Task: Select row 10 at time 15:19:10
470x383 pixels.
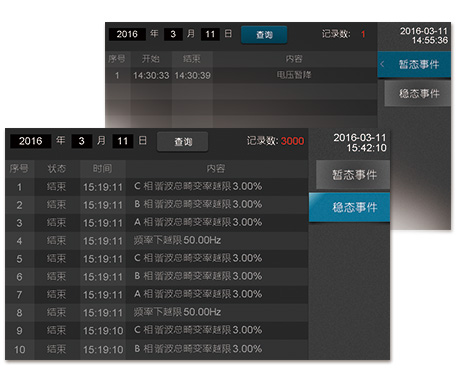Action: coord(156,349)
